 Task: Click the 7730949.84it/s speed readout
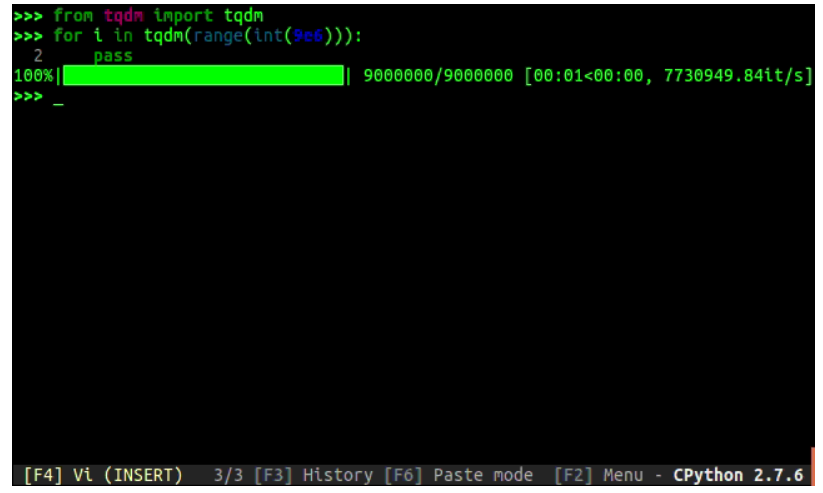click(x=734, y=76)
